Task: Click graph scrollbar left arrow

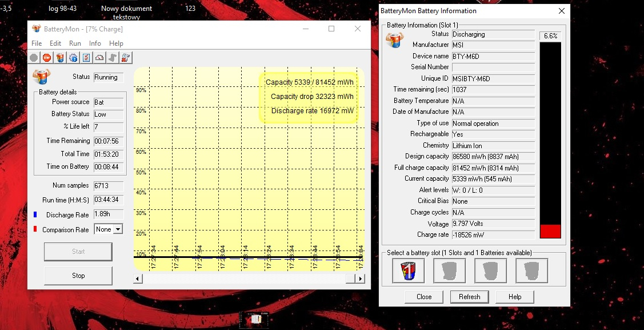Action: point(138,279)
